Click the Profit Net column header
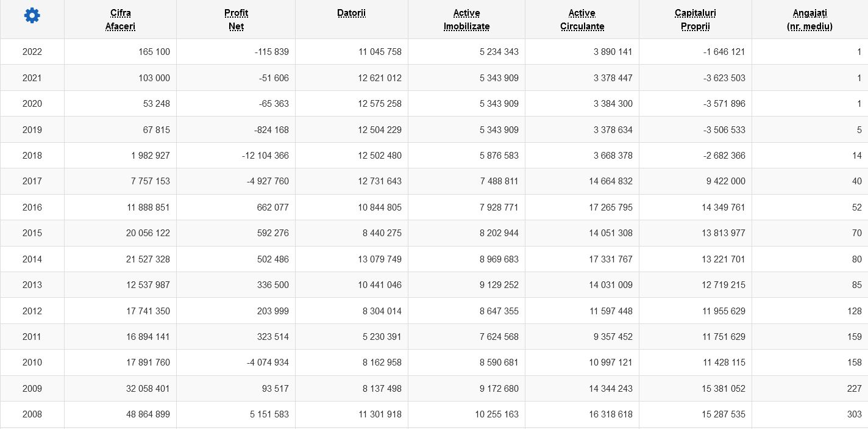This screenshot has height=429, width=868. (x=236, y=20)
